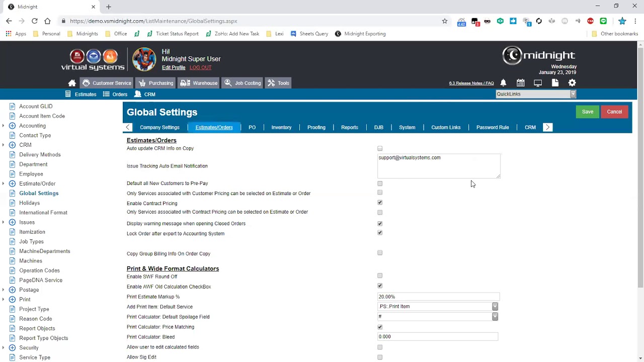The image size is (644, 362).
Task: Toggle Lock Order after export to Accounting
Action: [380, 233]
